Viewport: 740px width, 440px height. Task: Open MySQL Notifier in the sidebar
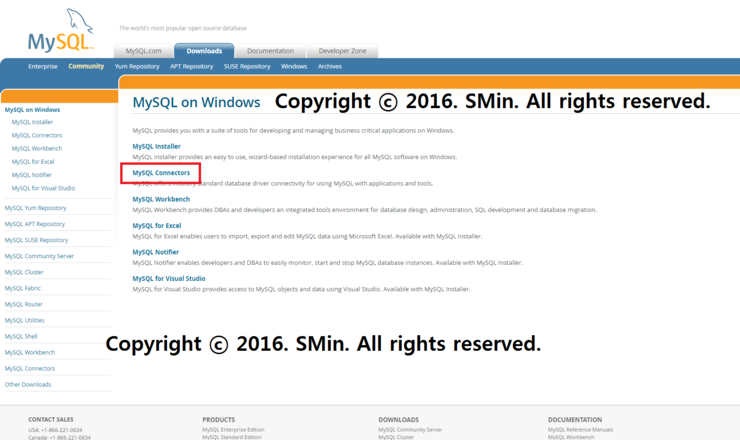pos(32,175)
